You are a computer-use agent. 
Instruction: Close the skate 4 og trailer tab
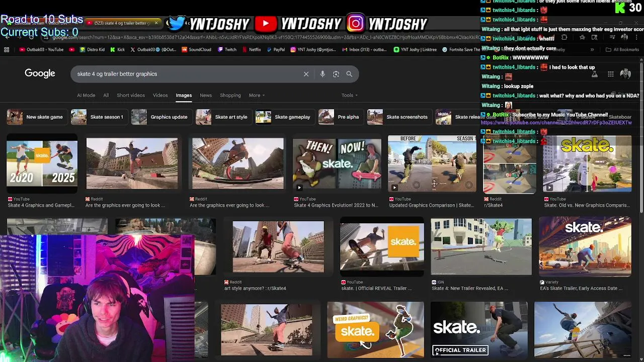pos(156,23)
